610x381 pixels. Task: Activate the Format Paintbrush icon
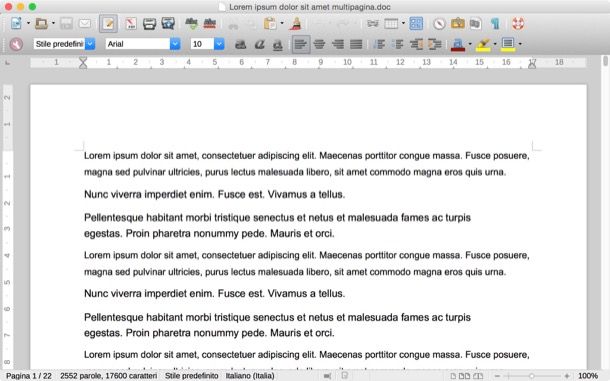(x=296, y=24)
